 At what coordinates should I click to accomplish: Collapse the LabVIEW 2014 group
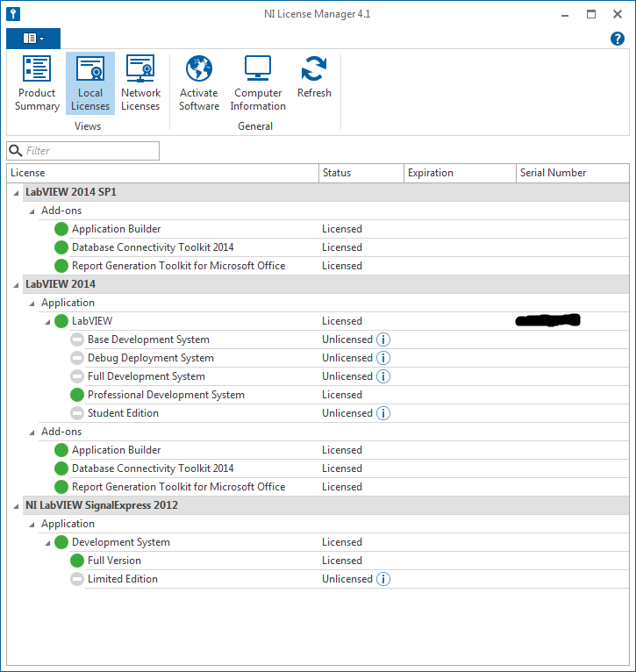pyautogui.click(x=17, y=285)
